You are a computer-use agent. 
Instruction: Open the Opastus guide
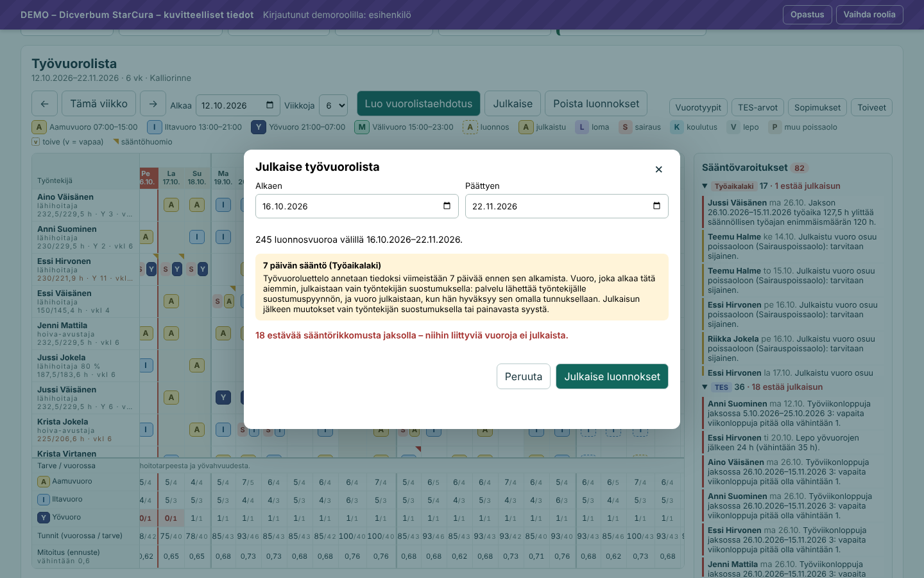[807, 15]
